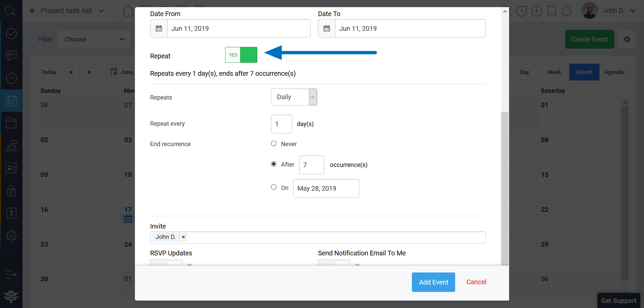Image resolution: width=644 pixels, height=308 pixels.
Task: Open the calendar icon in left sidebar
Action: [x=11, y=101]
